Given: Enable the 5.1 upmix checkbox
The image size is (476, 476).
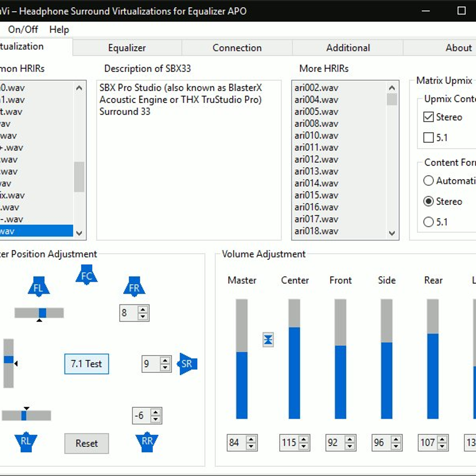Looking at the screenshot, I should [x=428, y=138].
